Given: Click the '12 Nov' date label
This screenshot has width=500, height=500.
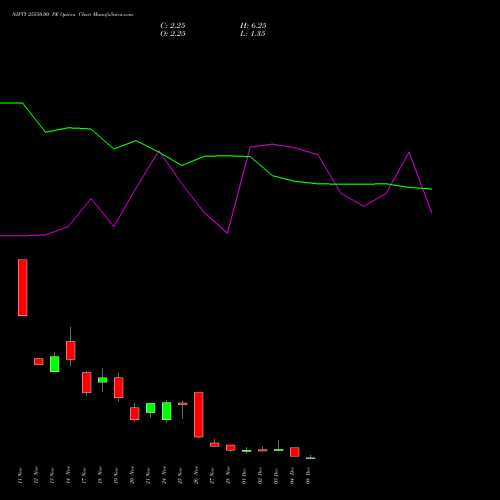Looking at the screenshot, I should [x=36, y=476].
